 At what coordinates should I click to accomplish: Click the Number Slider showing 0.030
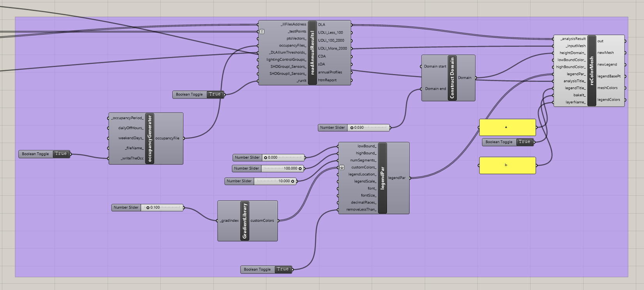click(x=354, y=127)
